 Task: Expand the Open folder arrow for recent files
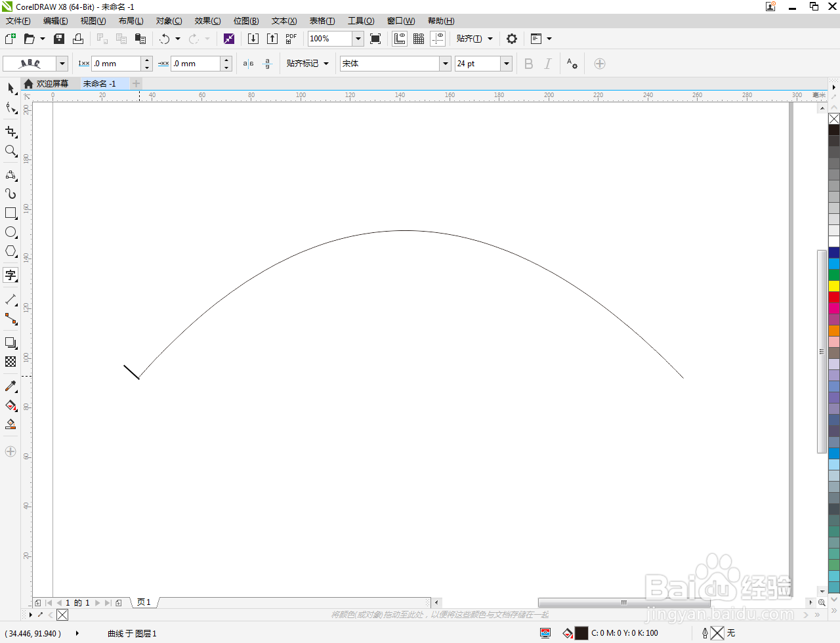click(x=43, y=39)
